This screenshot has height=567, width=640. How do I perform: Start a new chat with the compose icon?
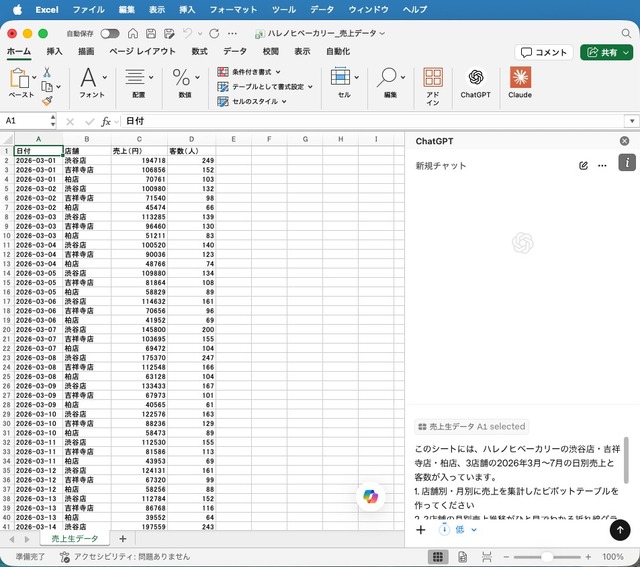pos(583,165)
